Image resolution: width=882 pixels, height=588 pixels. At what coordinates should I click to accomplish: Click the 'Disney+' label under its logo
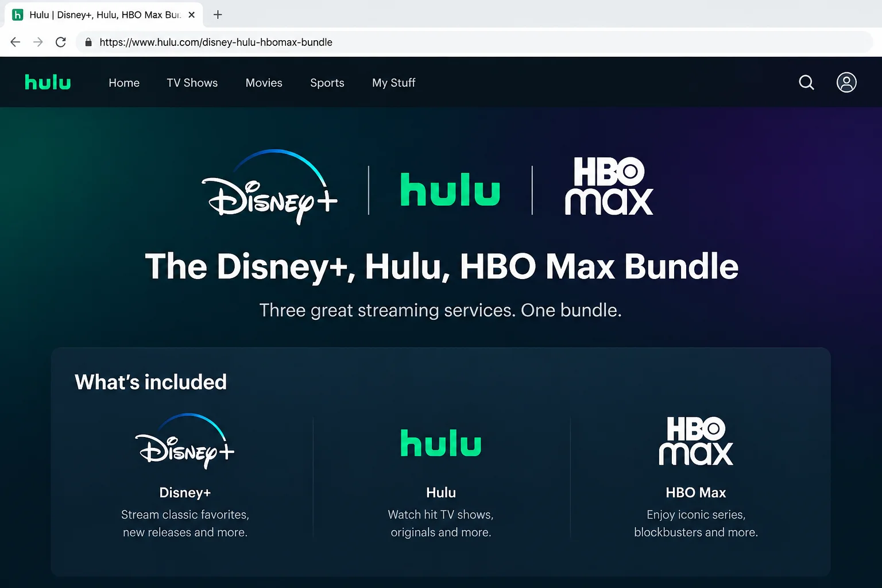[185, 493]
